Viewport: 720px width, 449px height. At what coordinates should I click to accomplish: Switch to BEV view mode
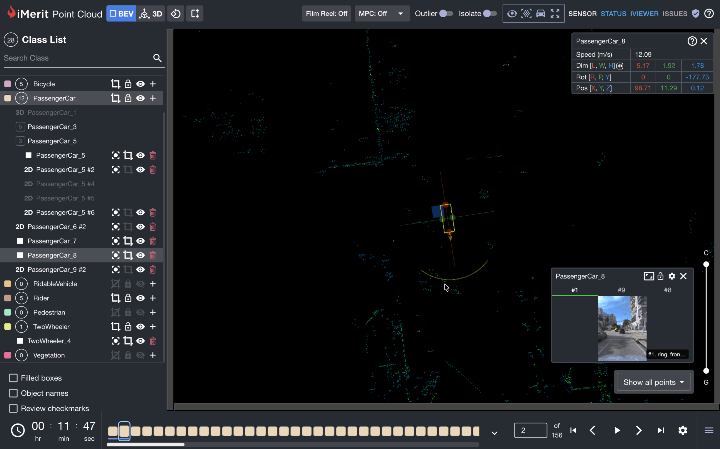click(120, 14)
